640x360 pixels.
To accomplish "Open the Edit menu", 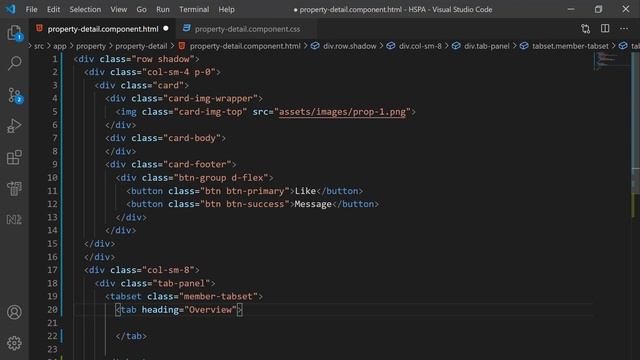I will pyautogui.click(x=53, y=9).
